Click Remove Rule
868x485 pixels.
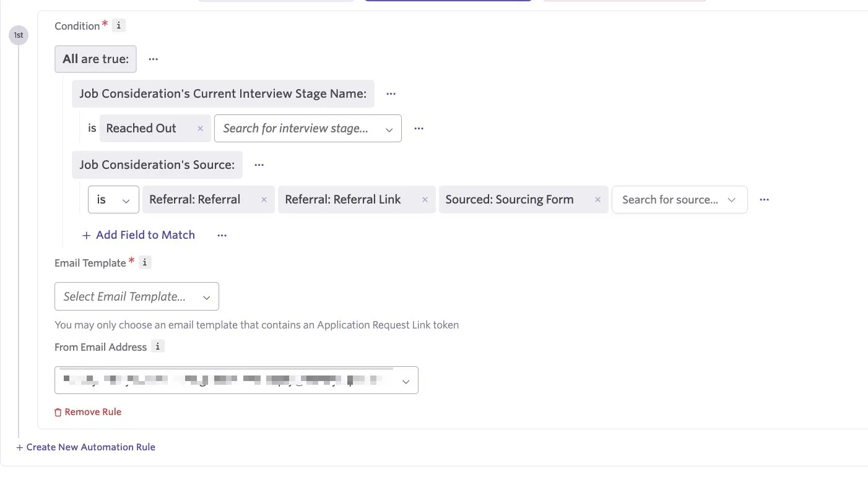88,412
